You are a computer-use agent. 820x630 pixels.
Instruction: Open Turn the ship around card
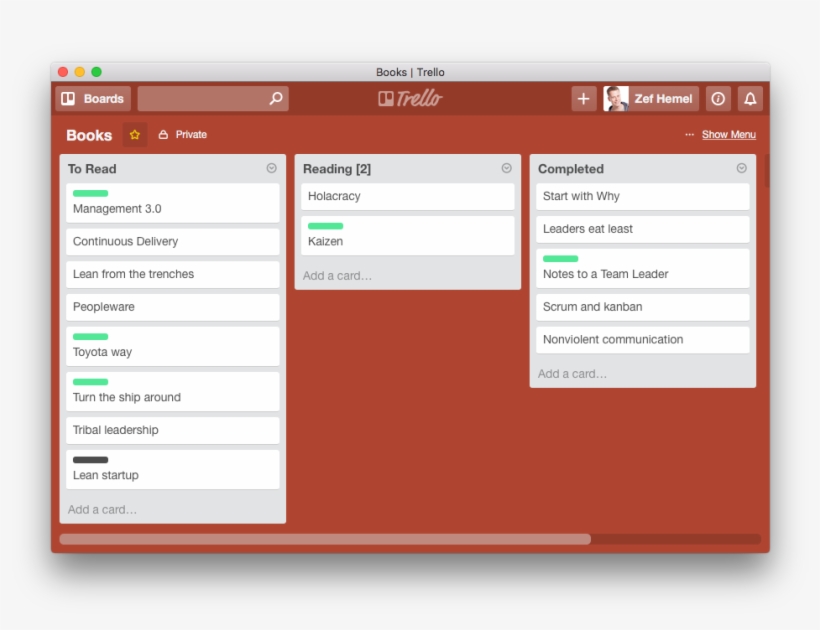tap(173, 392)
